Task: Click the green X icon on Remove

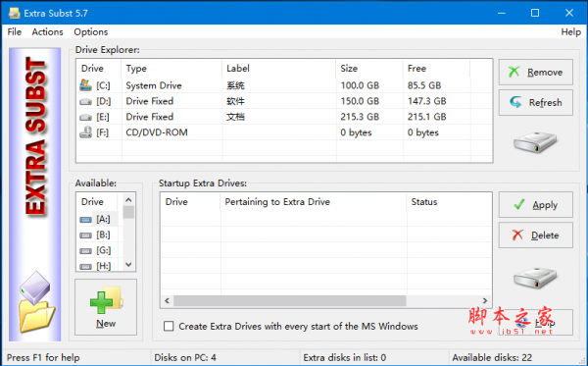Action: pos(514,72)
